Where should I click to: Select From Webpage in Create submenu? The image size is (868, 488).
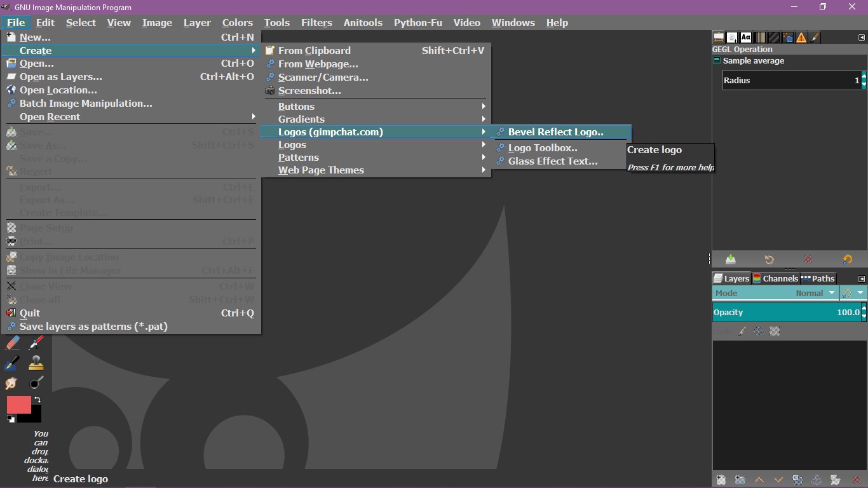(376, 64)
